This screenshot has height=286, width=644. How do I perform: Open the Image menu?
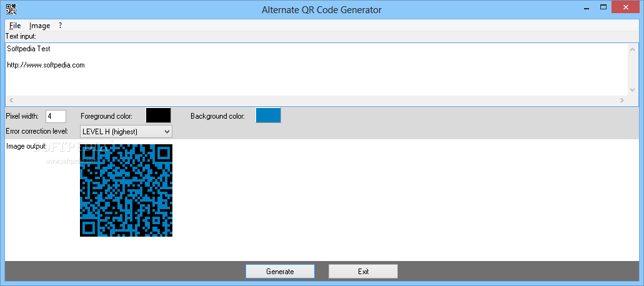pyautogui.click(x=40, y=26)
